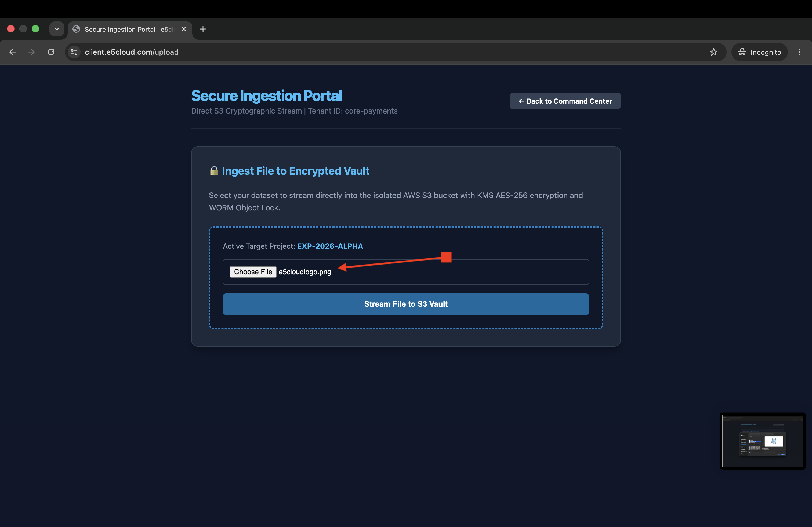Image resolution: width=812 pixels, height=527 pixels.
Task: Select the Secure Ingestion Portal tab
Action: 130,29
